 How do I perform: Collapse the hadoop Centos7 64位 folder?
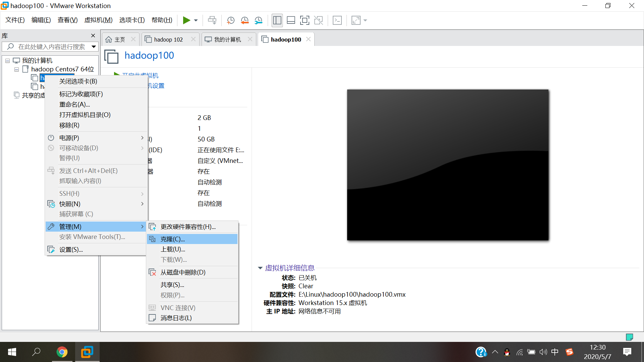(16, 69)
